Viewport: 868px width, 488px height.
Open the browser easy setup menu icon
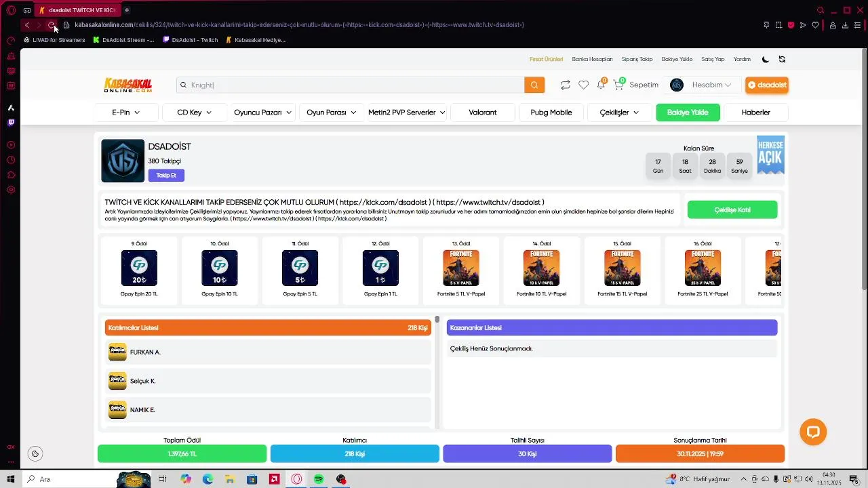(858, 25)
